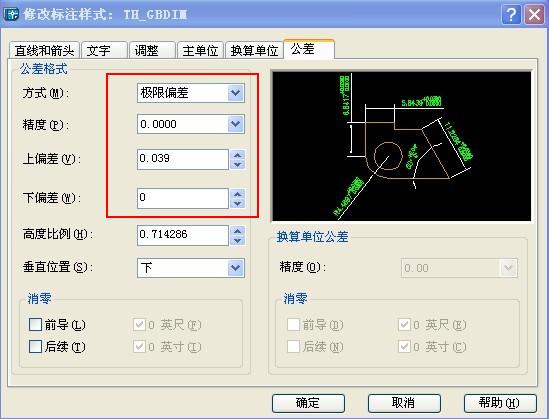Open the 调整 tab

click(x=152, y=50)
